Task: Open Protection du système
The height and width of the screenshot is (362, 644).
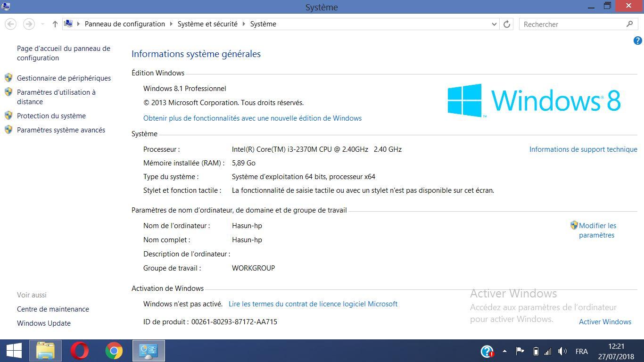Action: click(51, 115)
